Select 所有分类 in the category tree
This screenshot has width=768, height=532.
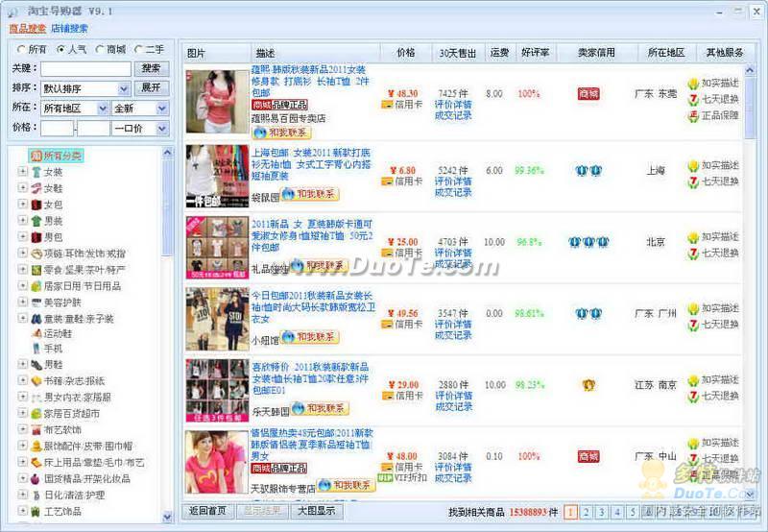click(x=56, y=156)
